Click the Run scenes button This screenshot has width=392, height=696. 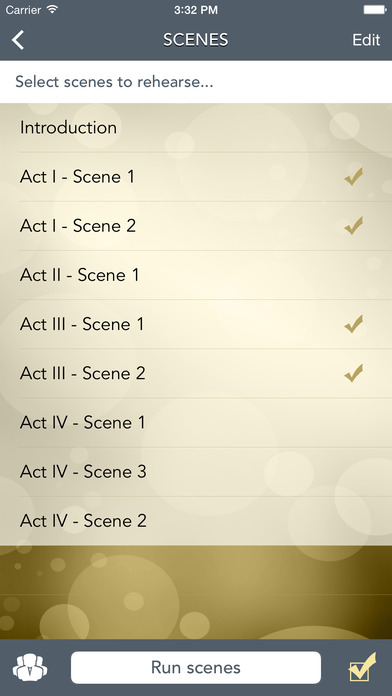196,668
